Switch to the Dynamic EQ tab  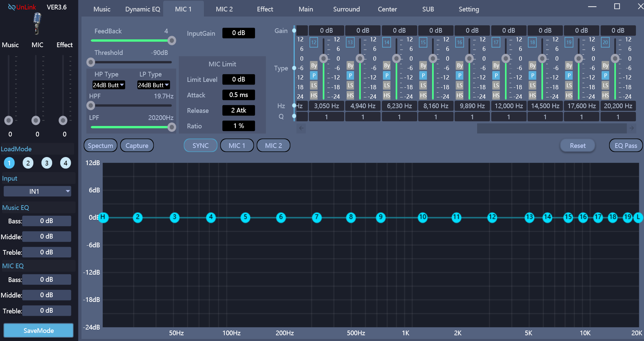pyautogui.click(x=143, y=9)
